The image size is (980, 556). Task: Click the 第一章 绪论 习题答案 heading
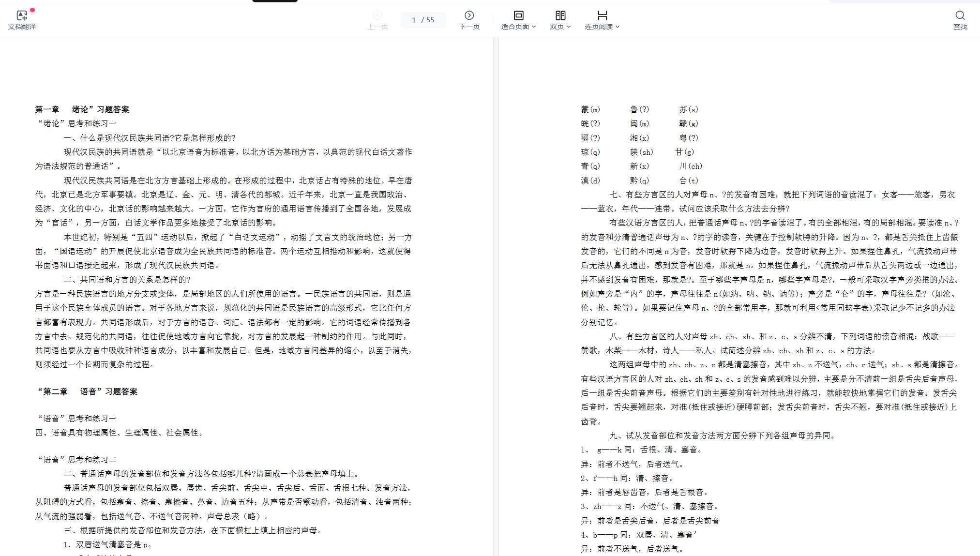pos(82,109)
